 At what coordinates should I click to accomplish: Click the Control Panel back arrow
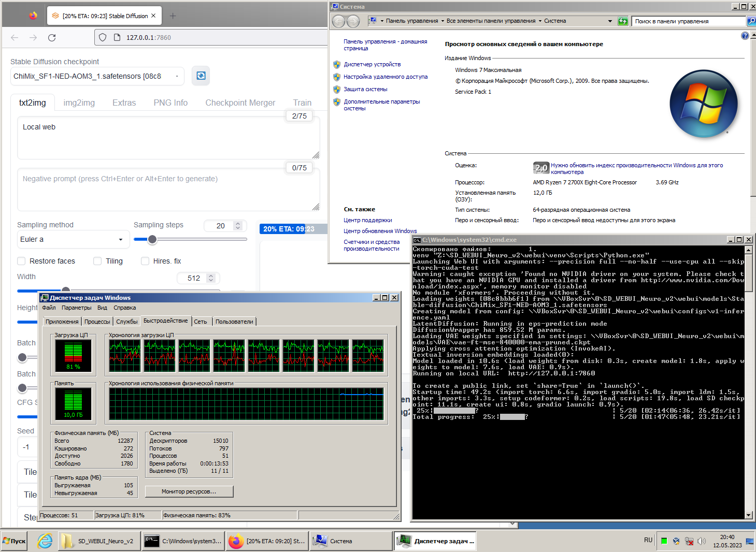point(338,21)
